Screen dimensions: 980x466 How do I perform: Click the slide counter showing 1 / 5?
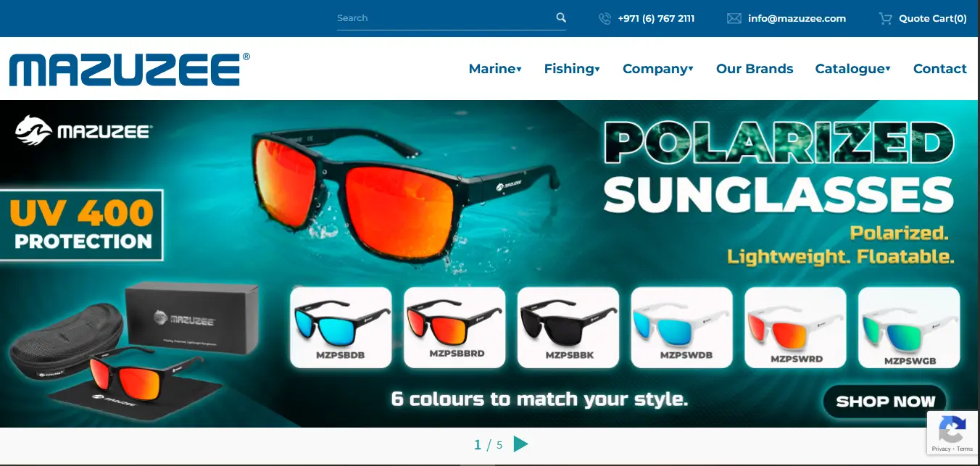click(489, 444)
